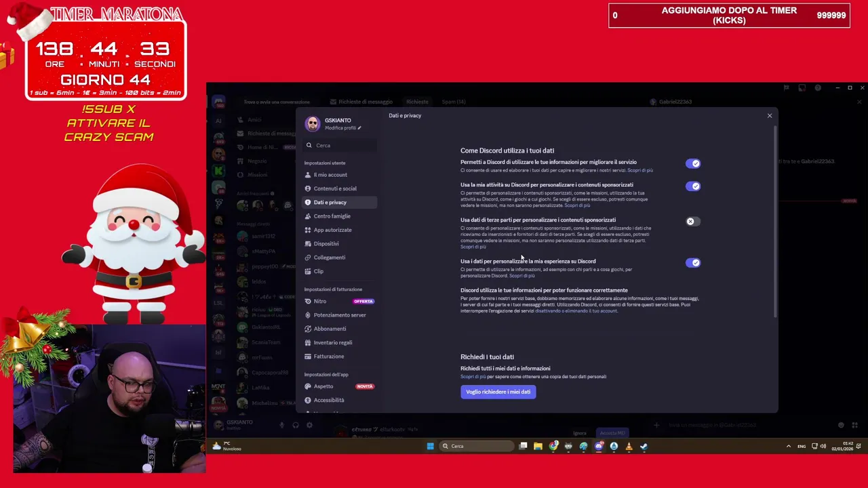868x488 pixels.
Task: Mute microphone in Discord user panel
Action: coord(281,425)
